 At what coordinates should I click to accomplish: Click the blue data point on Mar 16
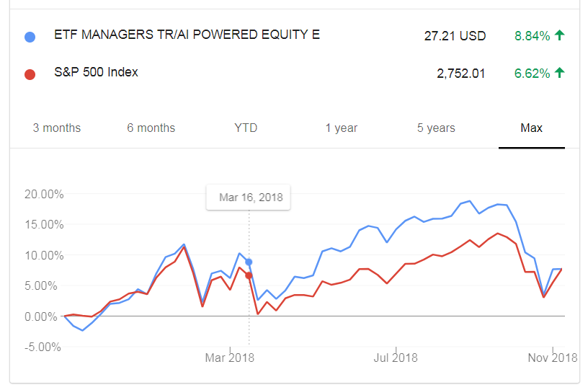pos(249,262)
